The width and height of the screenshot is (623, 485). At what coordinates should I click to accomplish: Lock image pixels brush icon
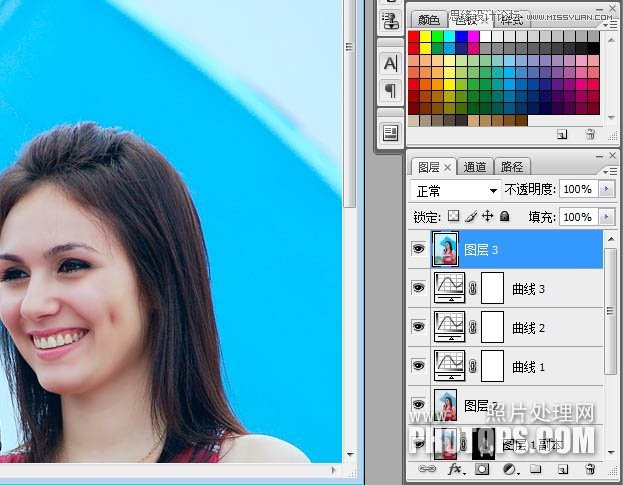pos(471,216)
